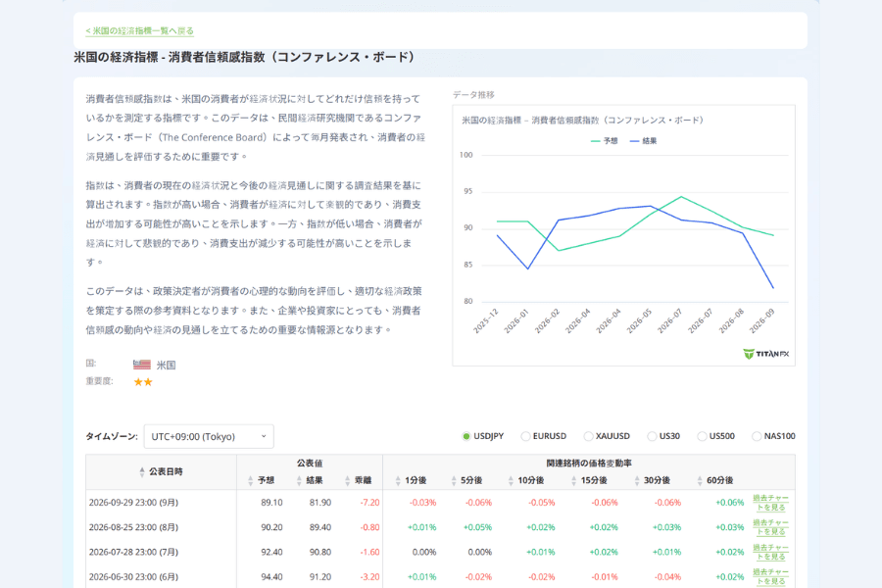882x588 pixels.
Task: Open the timezone dropdown UTC+09:00 (Tokyo)
Action: coord(209,437)
